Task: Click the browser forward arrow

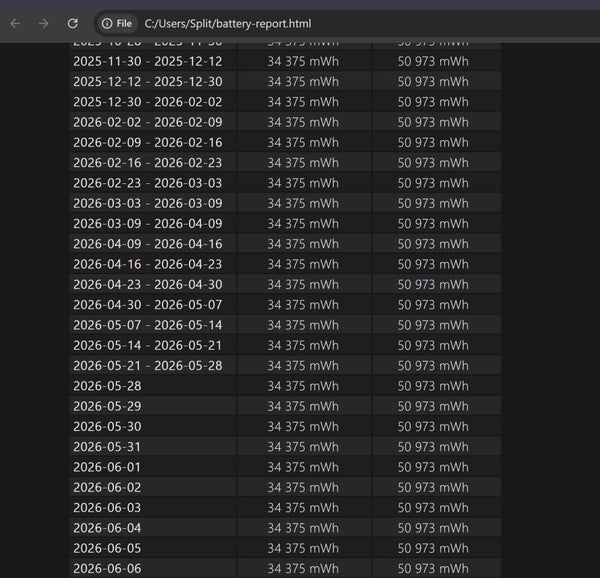Action: [44, 24]
